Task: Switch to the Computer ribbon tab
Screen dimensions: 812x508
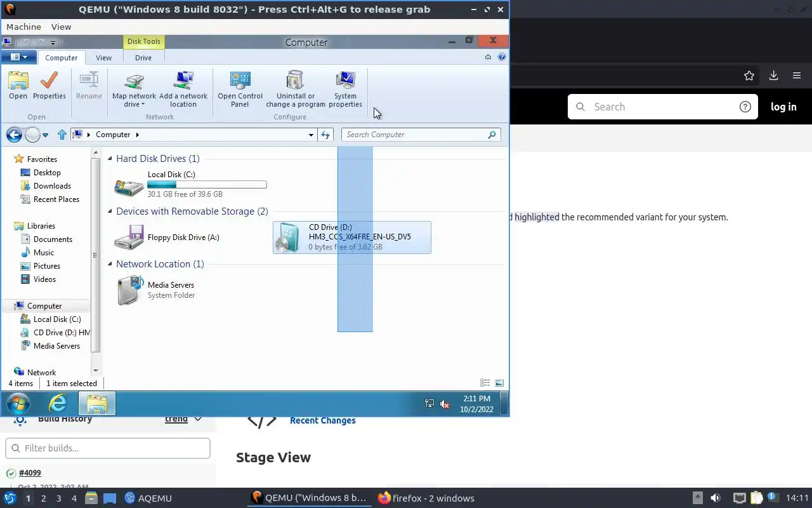Action: tap(61, 57)
